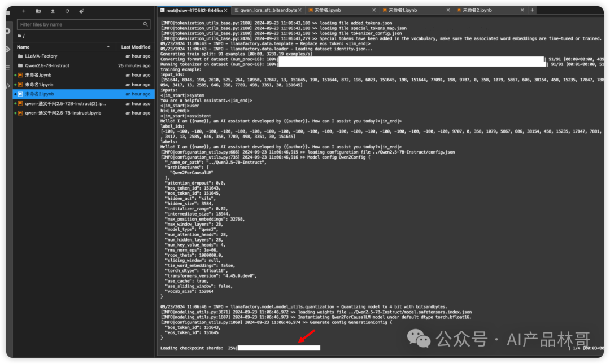Click notebook icon of selected 未命名2.ipynb row
The height and width of the screenshot is (364, 610).
(x=20, y=94)
